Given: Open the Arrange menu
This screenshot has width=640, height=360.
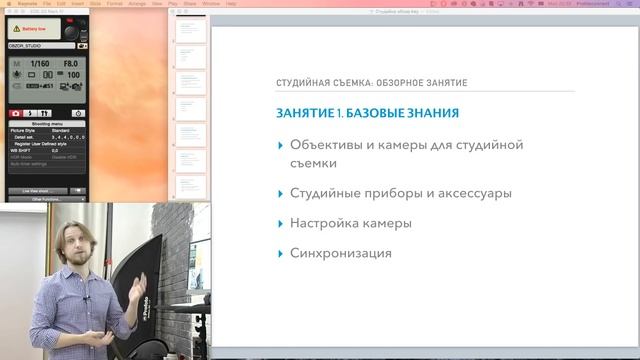Looking at the screenshot, I should click(137, 4).
